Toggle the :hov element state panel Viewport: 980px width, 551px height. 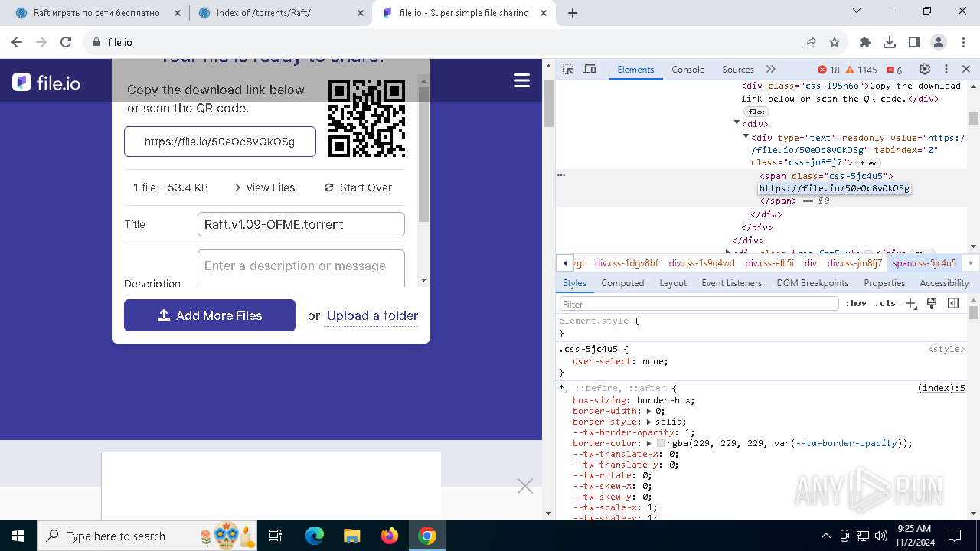(x=856, y=304)
